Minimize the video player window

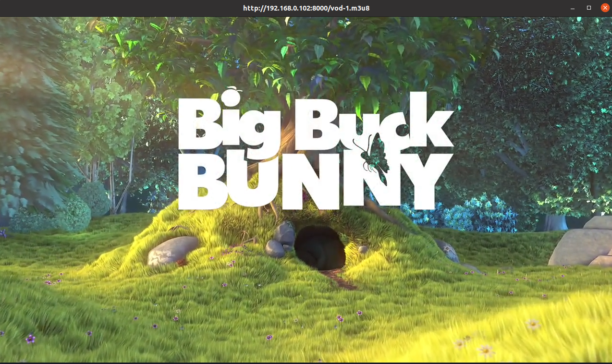573,8
